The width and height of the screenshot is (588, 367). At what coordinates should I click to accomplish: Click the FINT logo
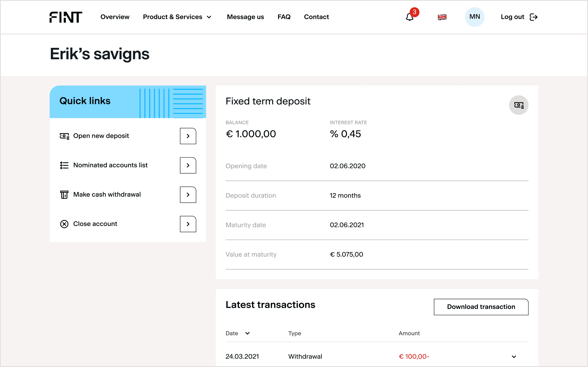66,17
